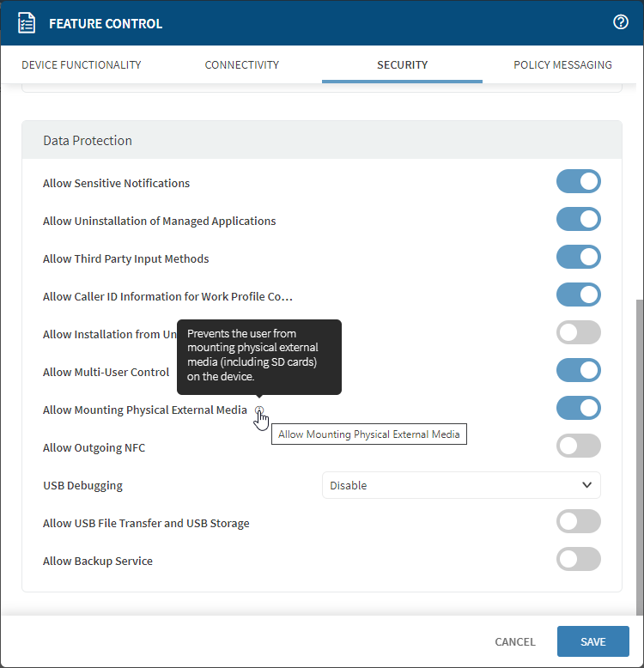Switch to Device Functionality tab
Viewport: 644px width, 668px height.
click(x=81, y=64)
